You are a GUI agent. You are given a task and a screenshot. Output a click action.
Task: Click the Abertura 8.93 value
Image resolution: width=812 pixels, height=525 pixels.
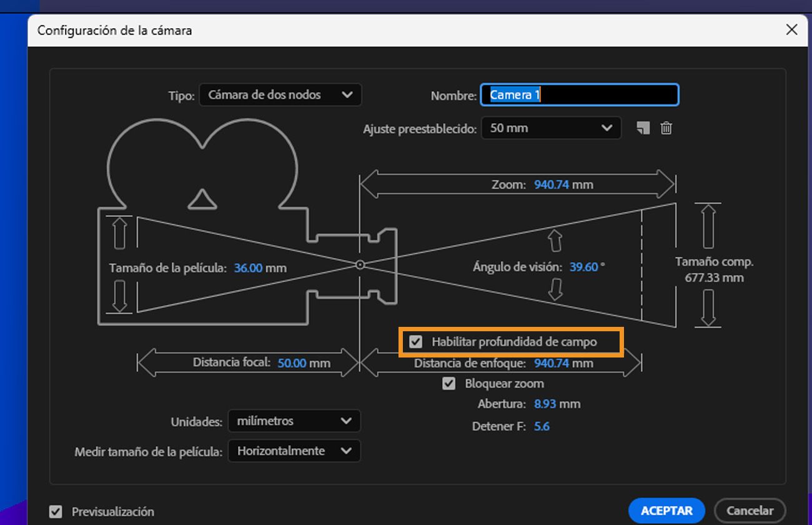545,404
